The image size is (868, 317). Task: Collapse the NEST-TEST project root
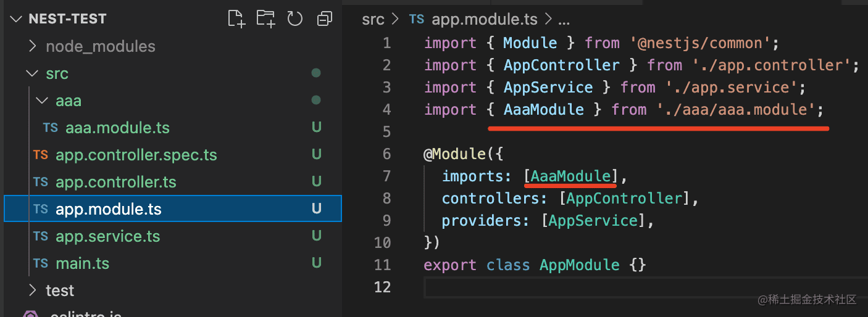[17, 19]
